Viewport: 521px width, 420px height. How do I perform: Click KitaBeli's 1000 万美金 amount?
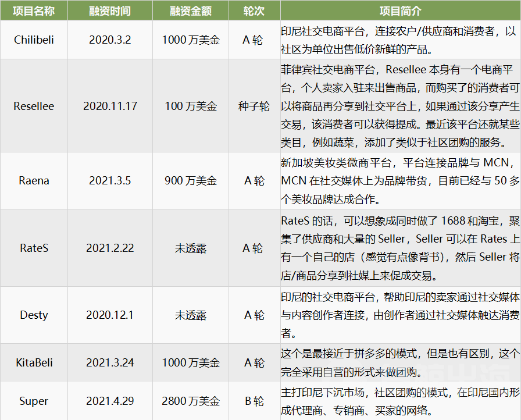coord(191,362)
